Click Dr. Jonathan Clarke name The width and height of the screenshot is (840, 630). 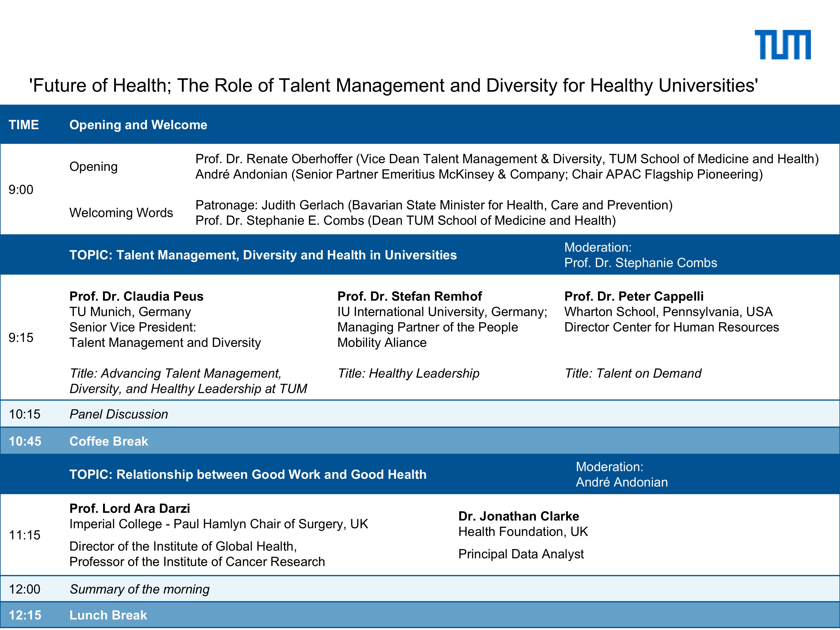tap(518, 516)
